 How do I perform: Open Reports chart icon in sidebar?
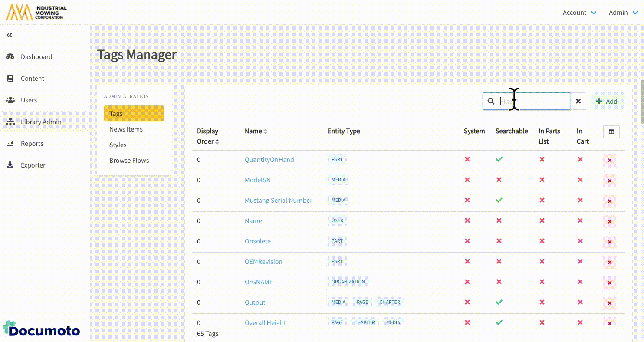coord(10,144)
